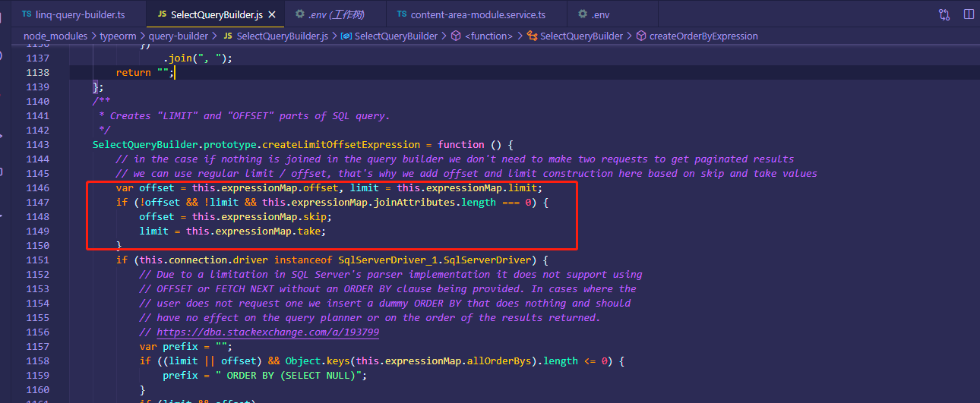
Task: Click 'instanceof' keyword on line 1151
Action: tap(303, 260)
